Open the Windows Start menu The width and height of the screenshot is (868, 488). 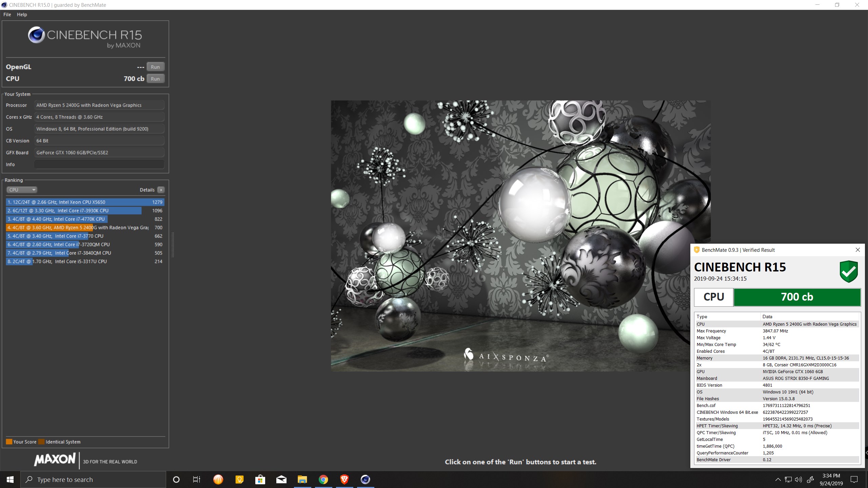point(10,480)
